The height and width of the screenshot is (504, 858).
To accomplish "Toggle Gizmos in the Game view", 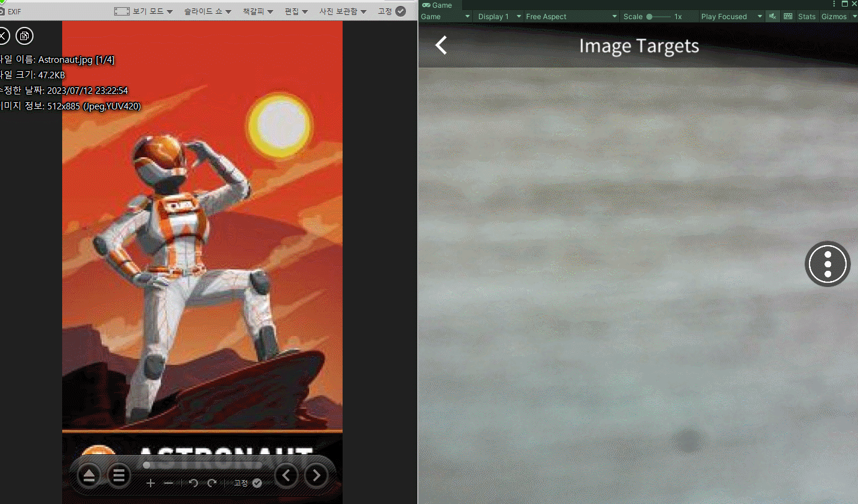I will pos(834,17).
